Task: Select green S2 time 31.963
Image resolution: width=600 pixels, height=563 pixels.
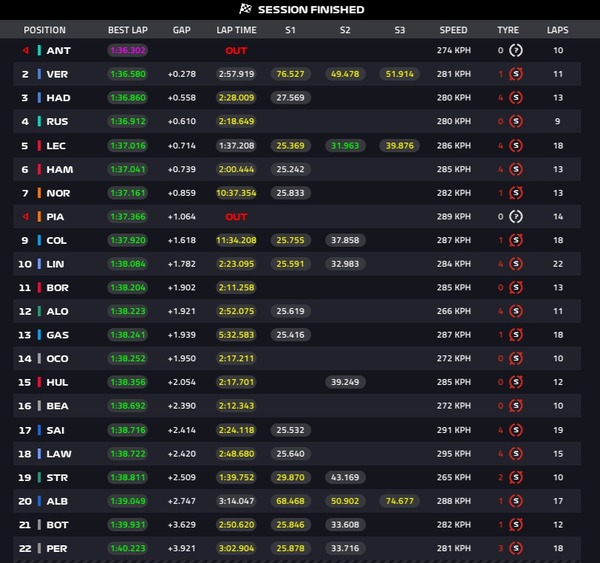Action: pos(345,145)
